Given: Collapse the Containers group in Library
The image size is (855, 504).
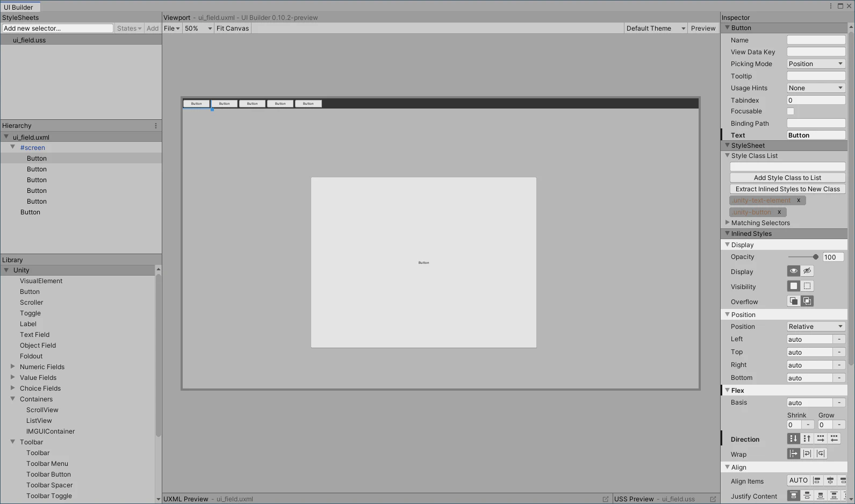Looking at the screenshot, I should click(13, 399).
